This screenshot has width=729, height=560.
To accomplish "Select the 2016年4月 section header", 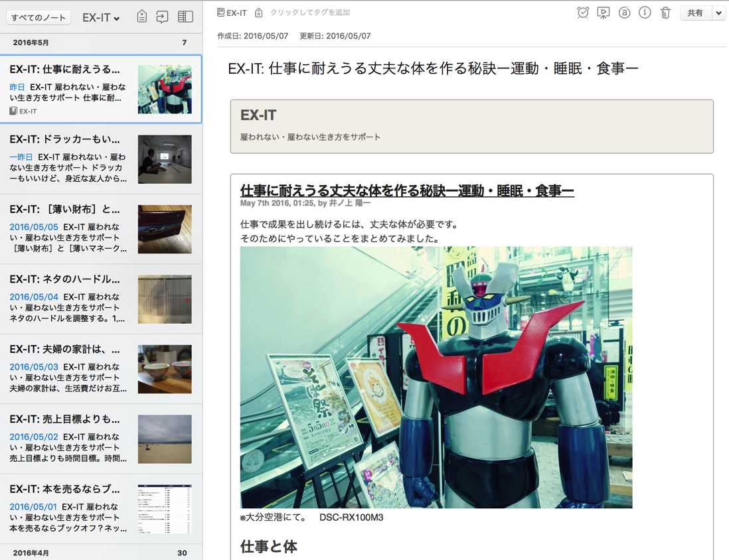I will pos(101,553).
